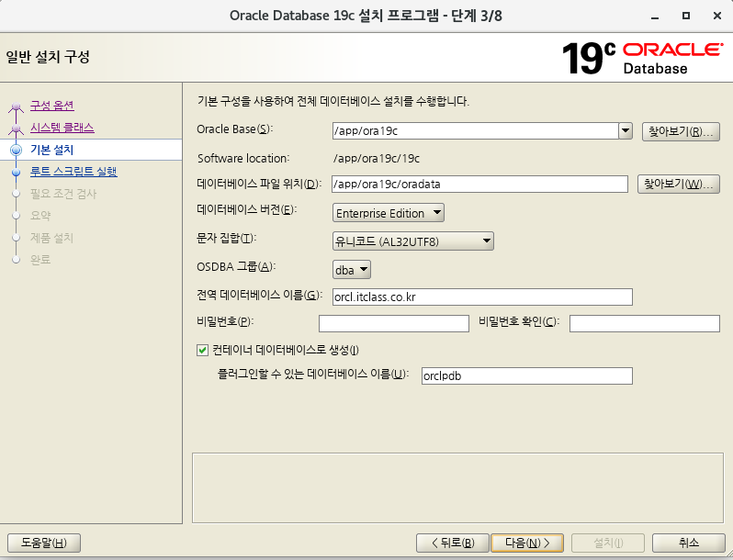Click the 구성 옵션 step link
Screen dimensions: 733x560
click(51, 106)
